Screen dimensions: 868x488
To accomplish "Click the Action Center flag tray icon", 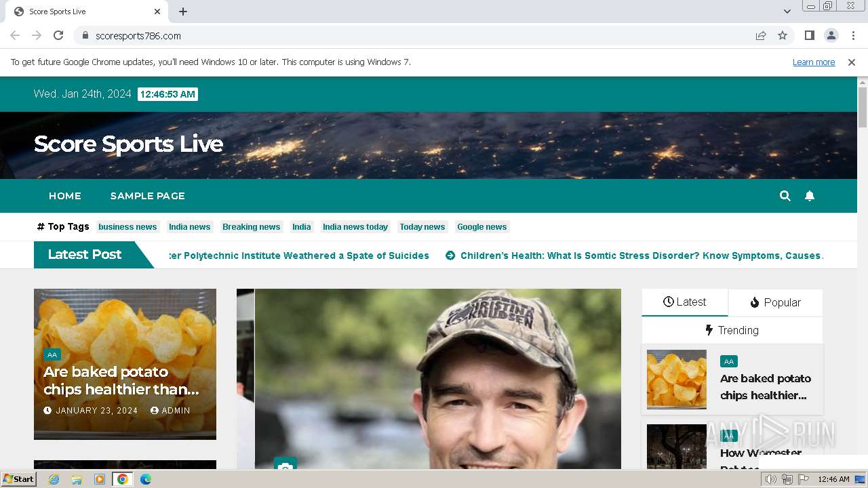I will pos(804,479).
